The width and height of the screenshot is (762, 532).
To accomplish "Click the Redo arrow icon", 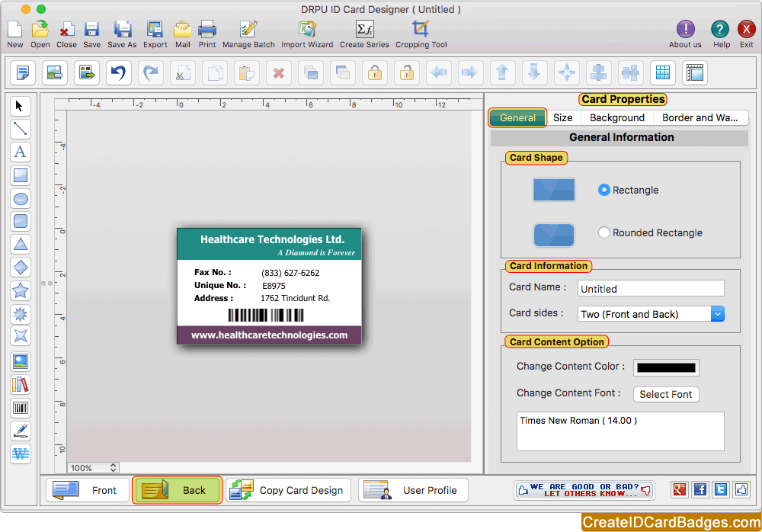I will pos(151,73).
